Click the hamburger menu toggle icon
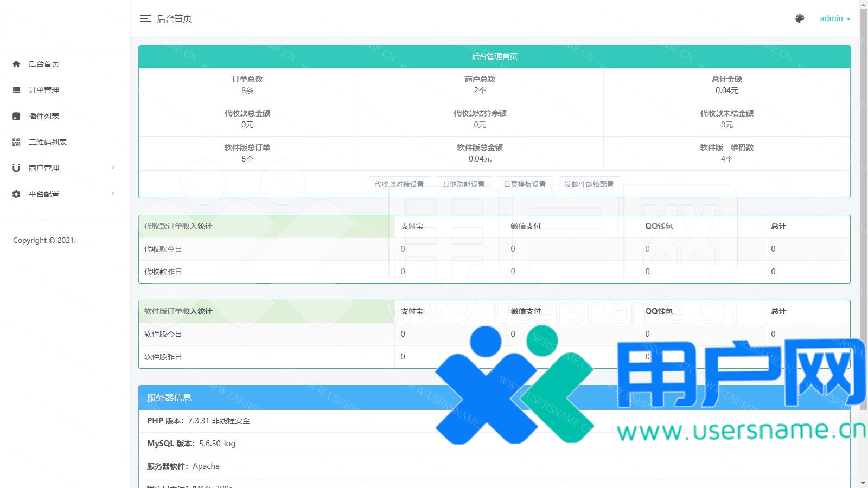 (x=145, y=18)
